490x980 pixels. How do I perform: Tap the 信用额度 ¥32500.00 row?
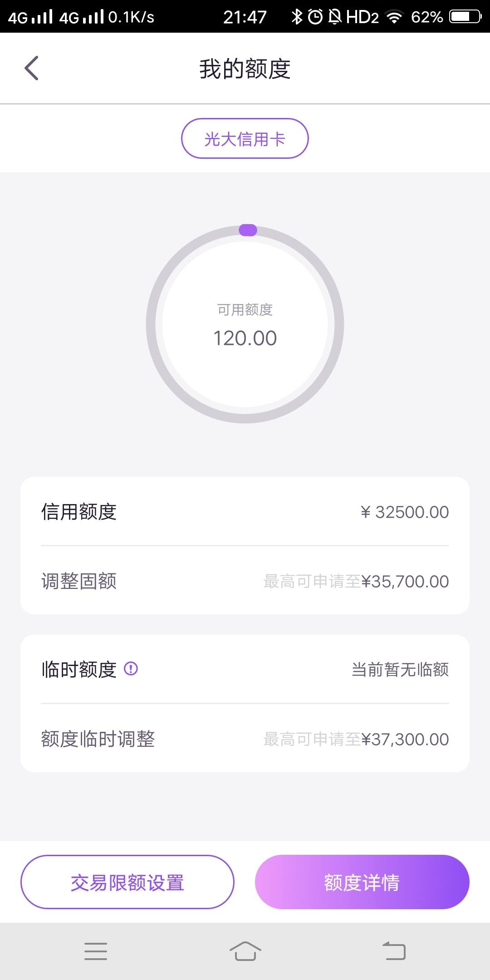point(245,512)
